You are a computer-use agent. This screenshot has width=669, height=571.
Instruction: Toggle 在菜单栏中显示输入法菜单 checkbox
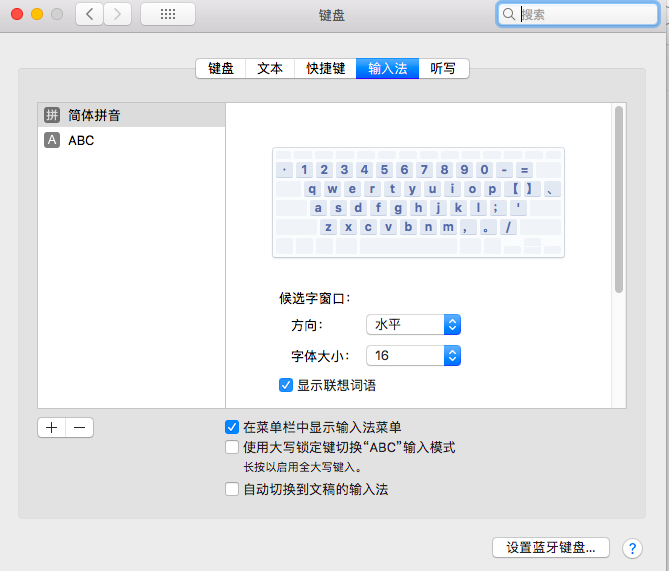[232, 427]
